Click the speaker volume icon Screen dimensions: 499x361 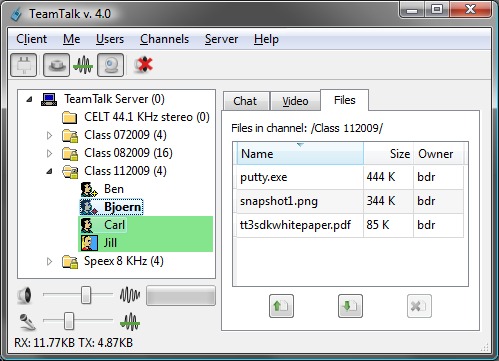24,295
